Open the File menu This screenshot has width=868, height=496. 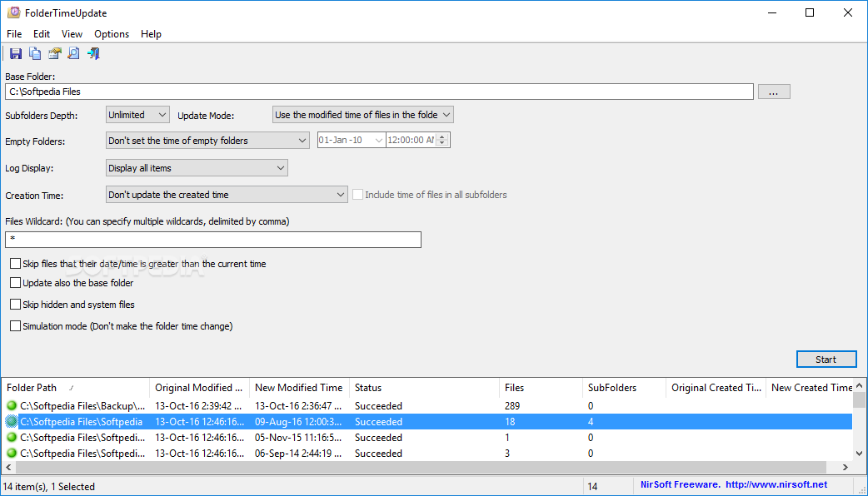tap(14, 34)
